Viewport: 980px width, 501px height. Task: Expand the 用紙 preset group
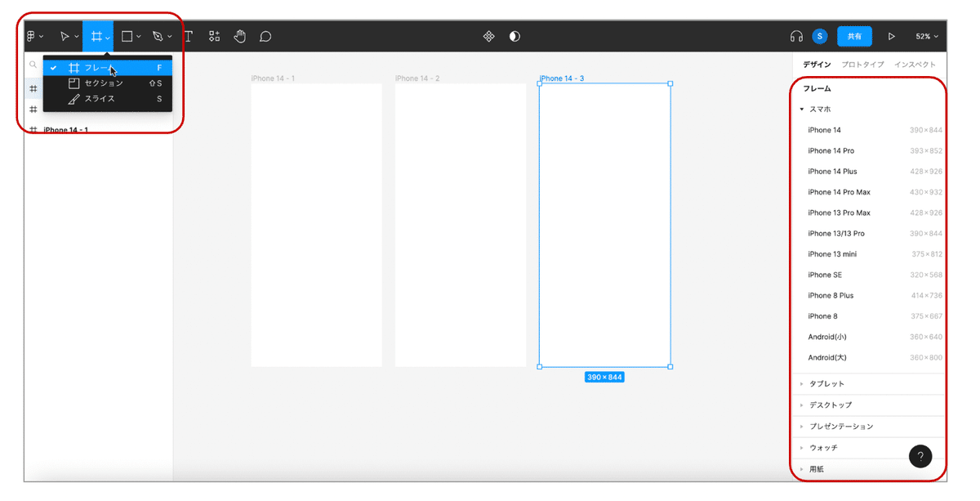802,469
